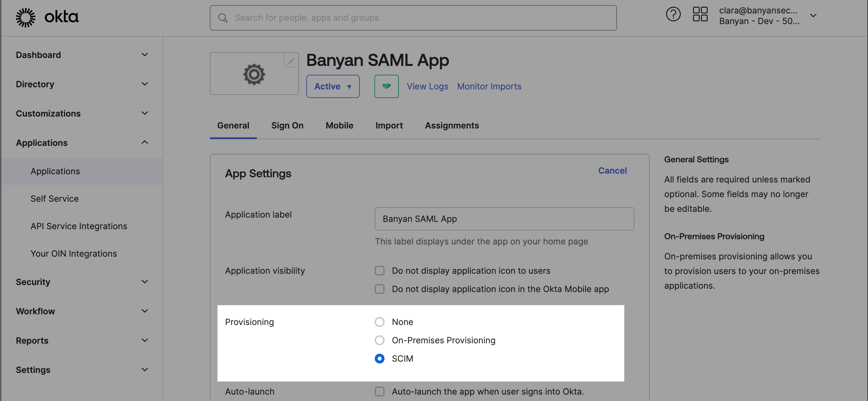
Task: Enable Auto-launch the app checkbox
Action: click(x=379, y=391)
